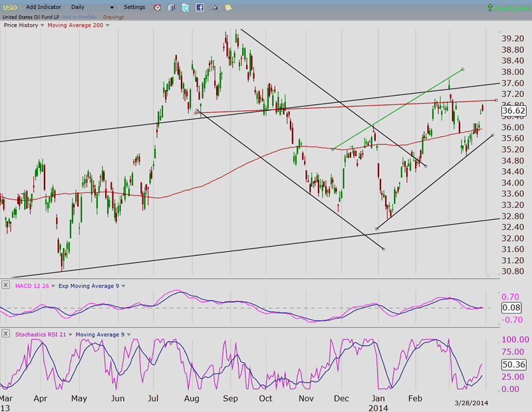
Task: Open the Settings menu
Action: (134, 7)
